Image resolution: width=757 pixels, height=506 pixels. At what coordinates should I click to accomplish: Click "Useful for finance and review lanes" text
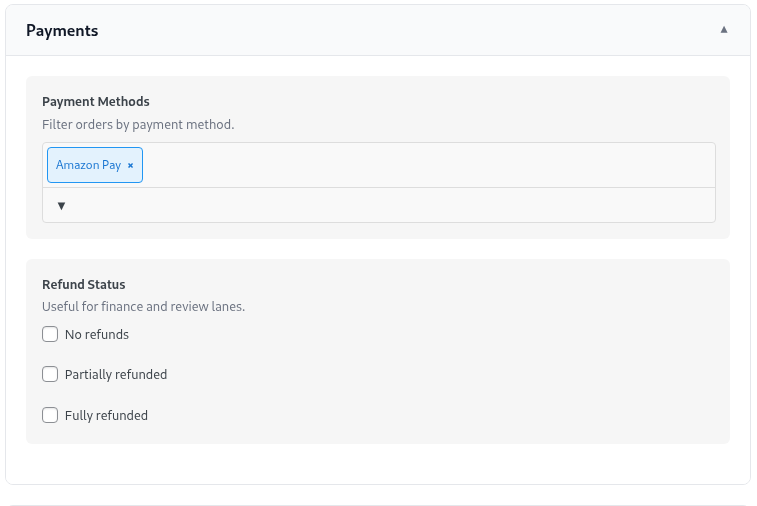point(143,307)
